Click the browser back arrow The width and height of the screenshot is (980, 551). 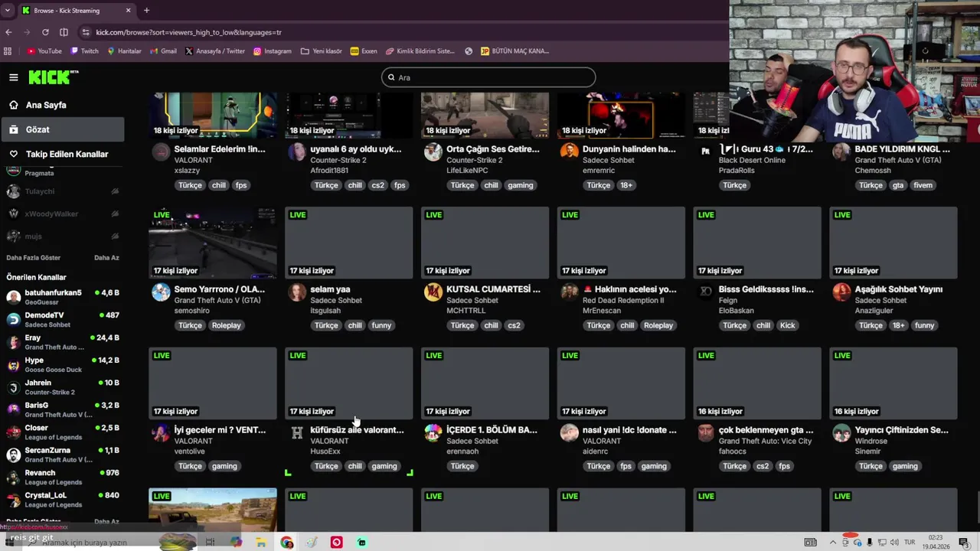[8, 32]
